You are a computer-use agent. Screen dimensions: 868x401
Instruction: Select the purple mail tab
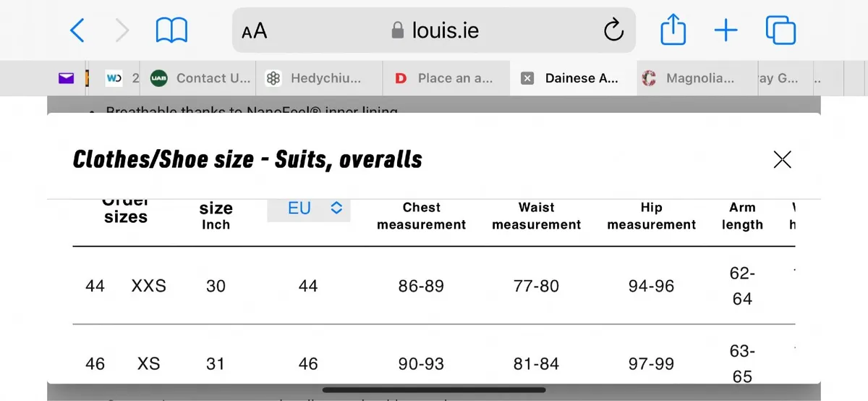click(x=67, y=78)
